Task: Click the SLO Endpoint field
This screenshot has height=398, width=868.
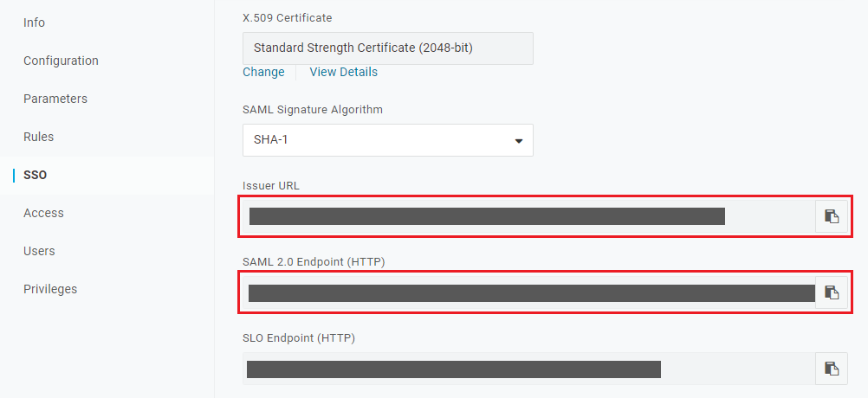Action: 528,369
